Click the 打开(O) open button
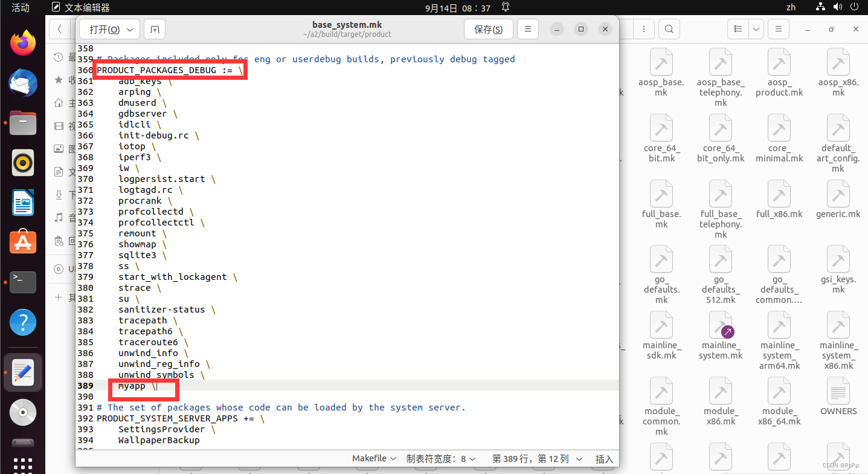The height and width of the screenshot is (474, 868). (104, 28)
